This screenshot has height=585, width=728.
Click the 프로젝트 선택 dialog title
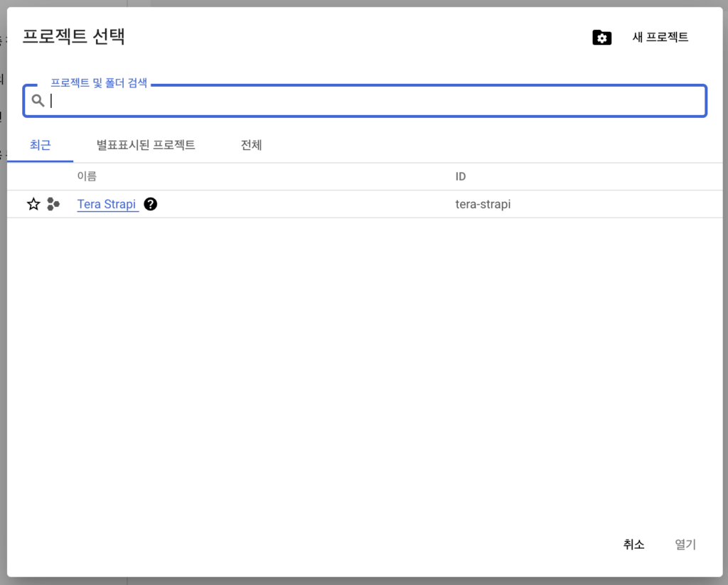click(74, 37)
